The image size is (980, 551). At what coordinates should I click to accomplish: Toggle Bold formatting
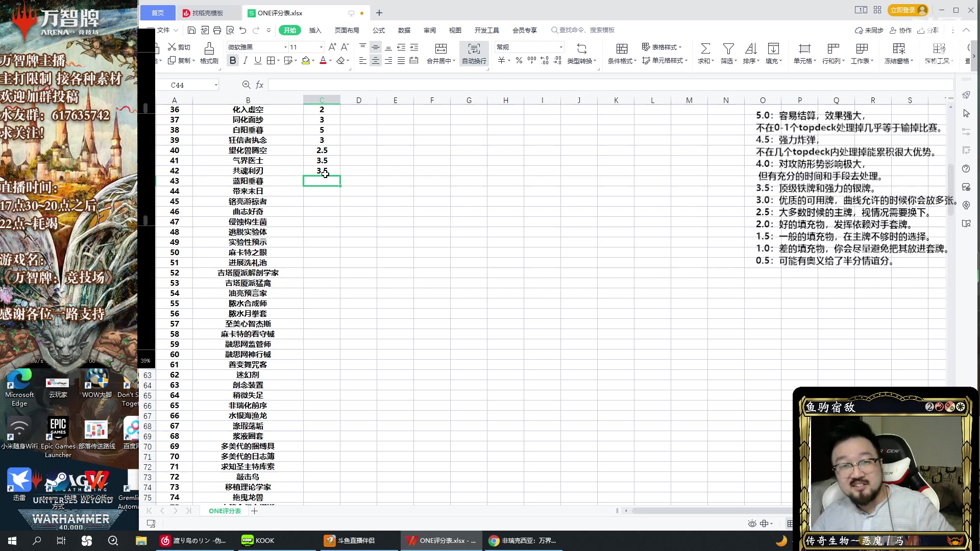coord(233,60)
